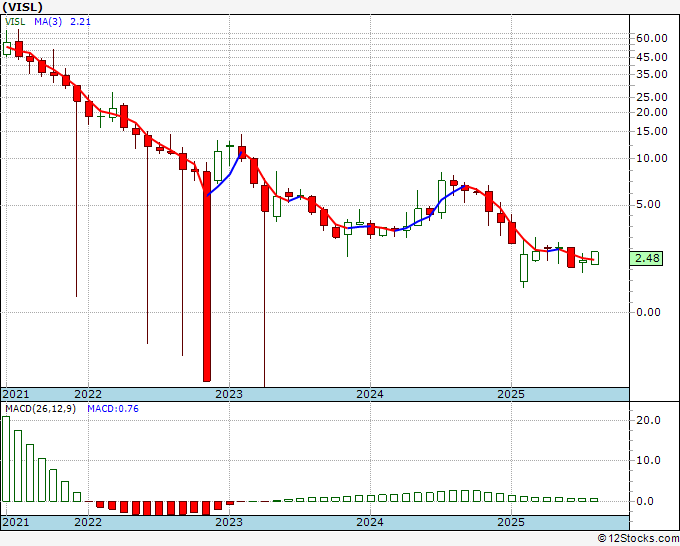Image resolution: width=680 pixels, height=546 pixels.
Task: Click 2022 on the MACD panel time axis
Action: [88, 522]
